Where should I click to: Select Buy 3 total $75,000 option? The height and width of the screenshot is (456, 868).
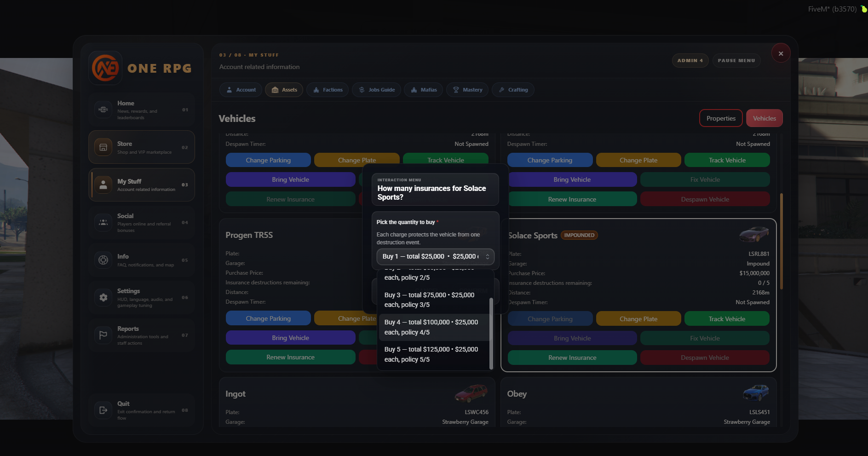(433, 300)
